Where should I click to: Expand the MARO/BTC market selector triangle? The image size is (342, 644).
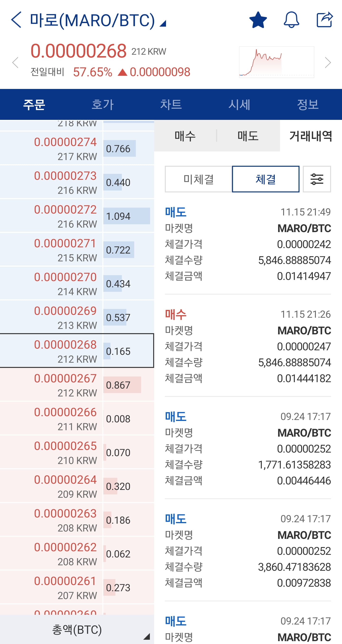pyautogui.click(x=163, y=24)
